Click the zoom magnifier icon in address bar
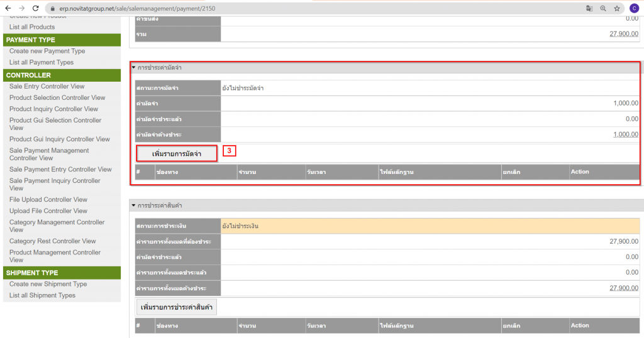644x338 pixels. pyautogui.click(x=603, y=9)
